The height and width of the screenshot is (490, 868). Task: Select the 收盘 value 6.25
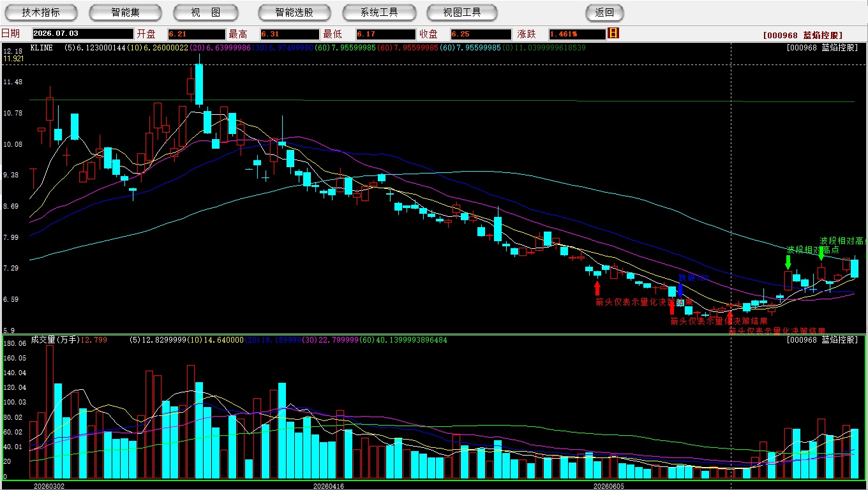point(481,34)
